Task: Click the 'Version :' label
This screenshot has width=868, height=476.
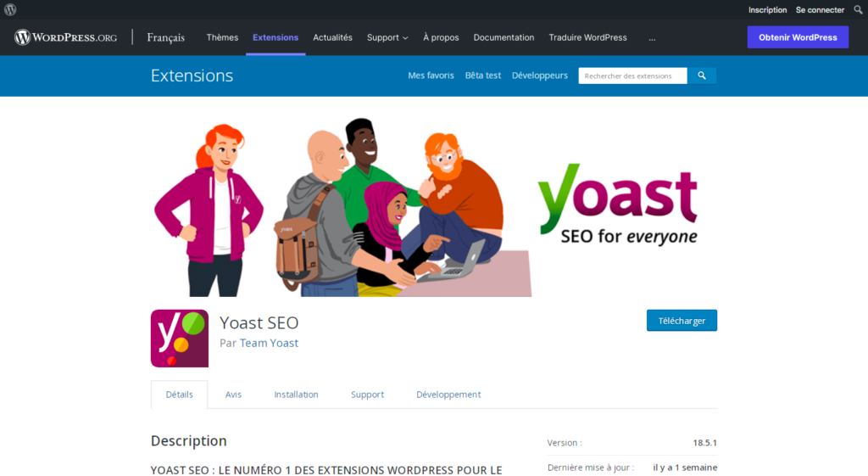Action: tap(564, 443)
